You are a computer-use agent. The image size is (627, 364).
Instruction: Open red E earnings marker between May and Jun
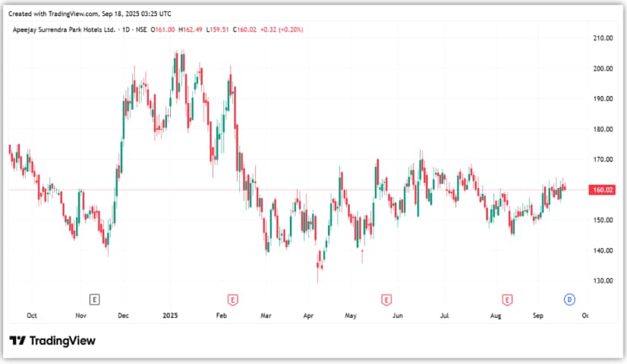point(386,299)
